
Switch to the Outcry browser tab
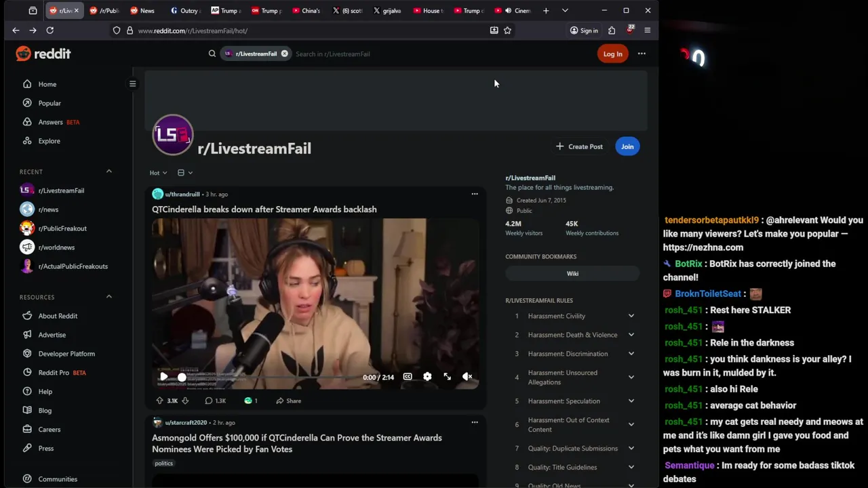coord(184,11)
